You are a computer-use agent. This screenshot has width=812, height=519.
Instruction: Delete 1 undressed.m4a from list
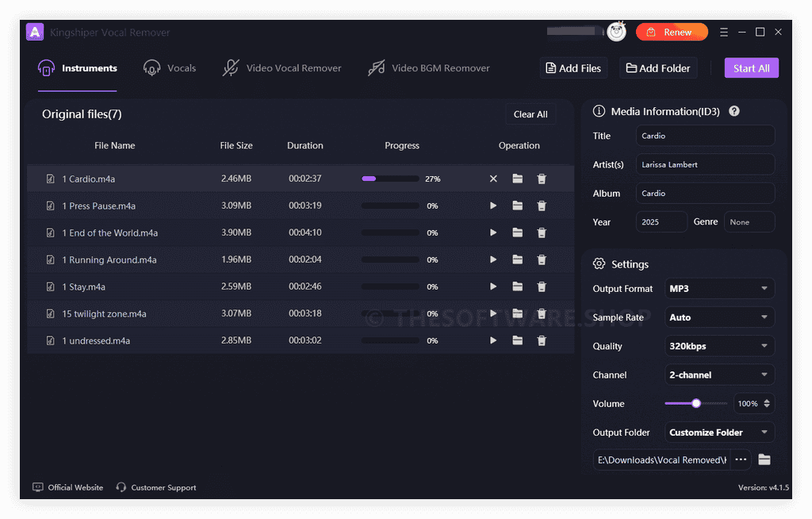coord(542,340)
